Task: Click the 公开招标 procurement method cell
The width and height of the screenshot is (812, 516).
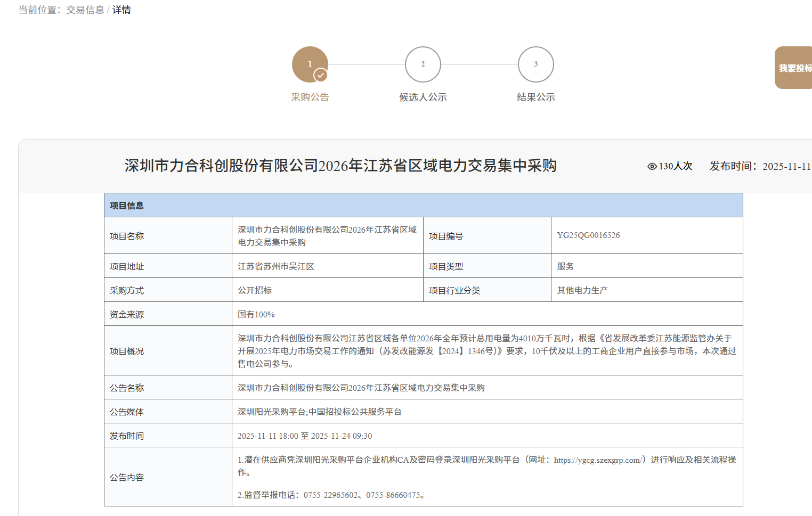Action: coord(255,290)
